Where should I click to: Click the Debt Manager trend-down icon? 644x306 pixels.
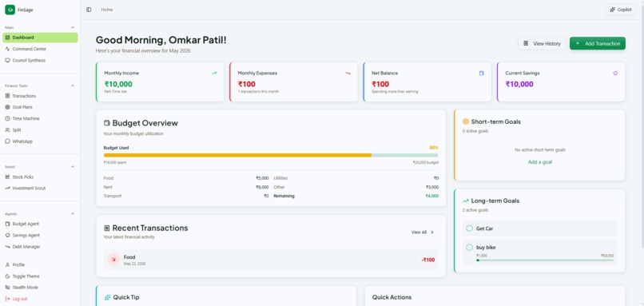[x=7, y=247]
